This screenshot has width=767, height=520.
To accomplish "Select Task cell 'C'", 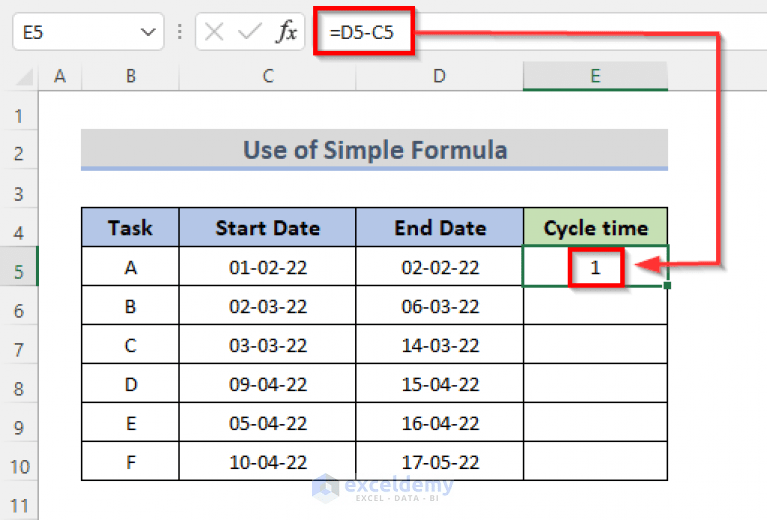I will [x=130, y=345].
